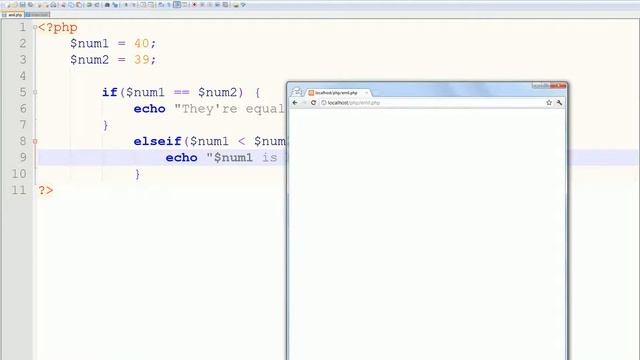Collapse the fold marker at line 5
The height and width of the screenshot is (360, 640).
(35, 92)
